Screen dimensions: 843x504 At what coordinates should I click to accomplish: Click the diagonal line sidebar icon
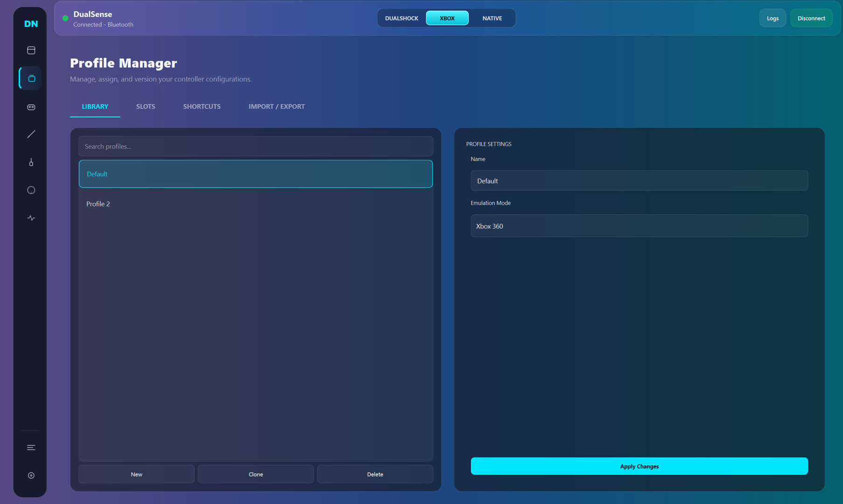pos(31,134)
